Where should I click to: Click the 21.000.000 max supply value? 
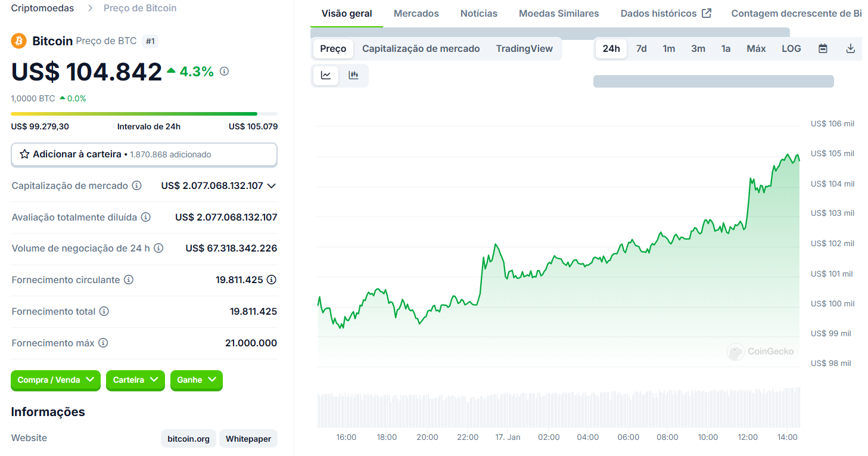251,343
